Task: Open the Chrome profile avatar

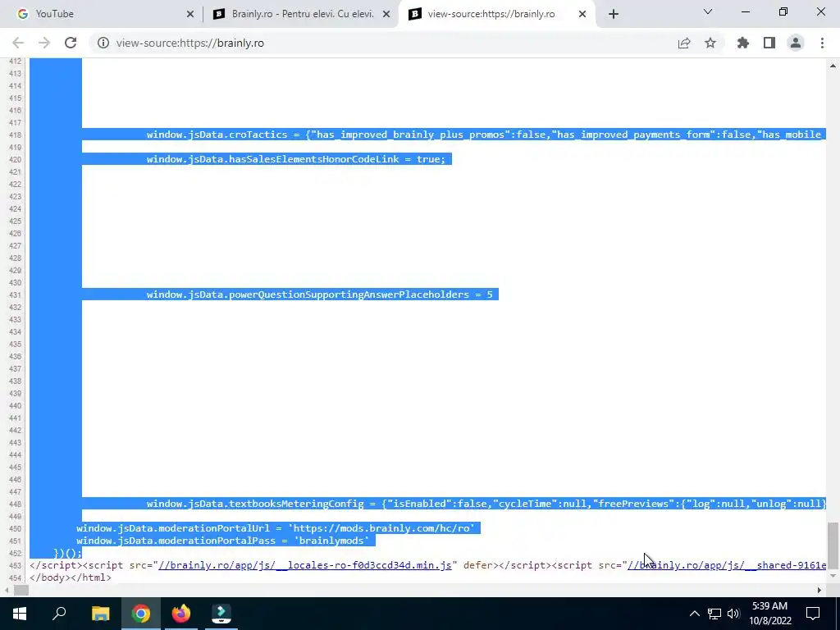Action: pos(796,43)
